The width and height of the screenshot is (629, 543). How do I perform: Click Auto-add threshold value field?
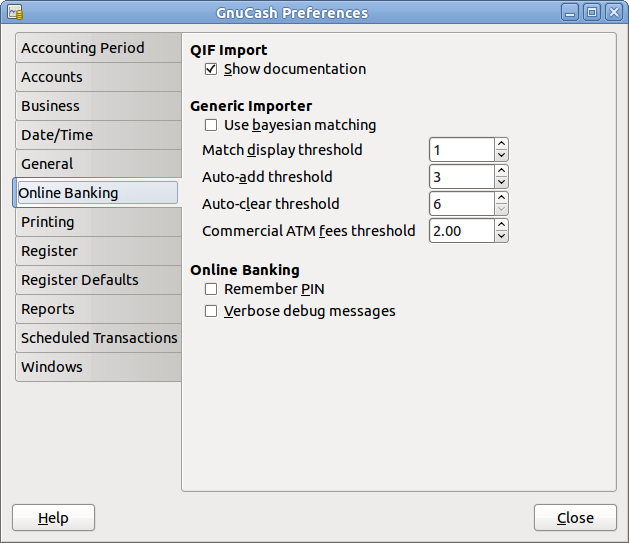pos(462,176)
